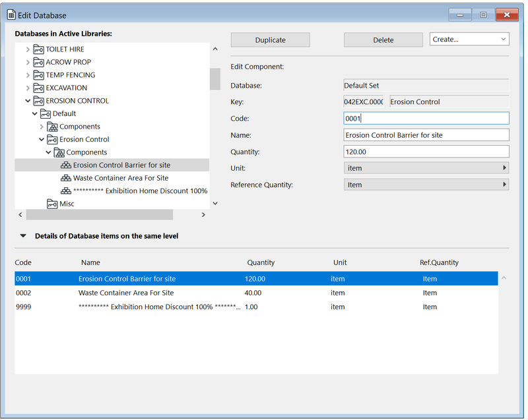Open the Unit popup menu
The width and height of the screenshot is (528, 420).
click(426, 168)
